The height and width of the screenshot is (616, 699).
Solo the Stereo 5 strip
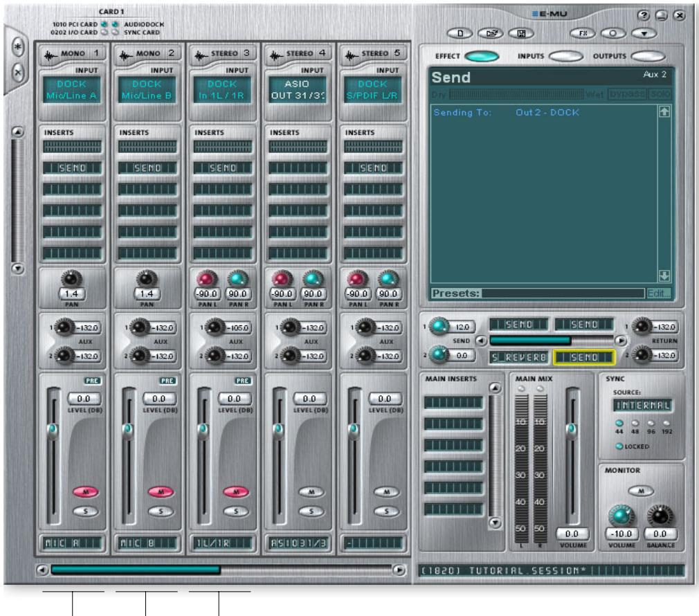[387, 511]
